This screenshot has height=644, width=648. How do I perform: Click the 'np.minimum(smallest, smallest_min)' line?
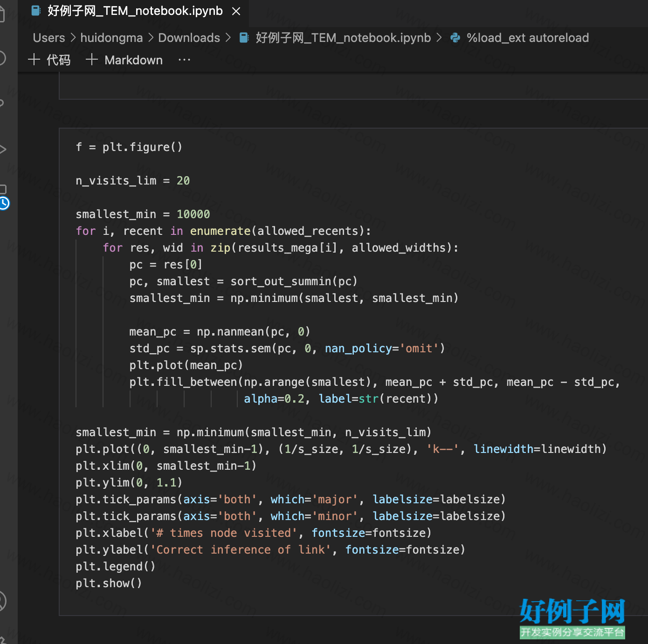click(294, 298)
